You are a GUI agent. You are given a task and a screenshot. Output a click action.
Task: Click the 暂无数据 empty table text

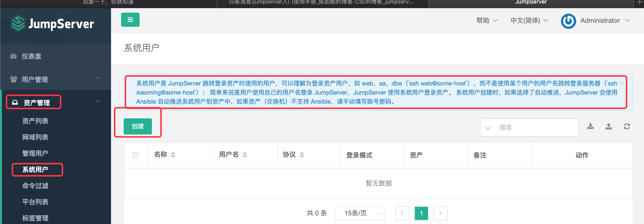pos(379,183)
